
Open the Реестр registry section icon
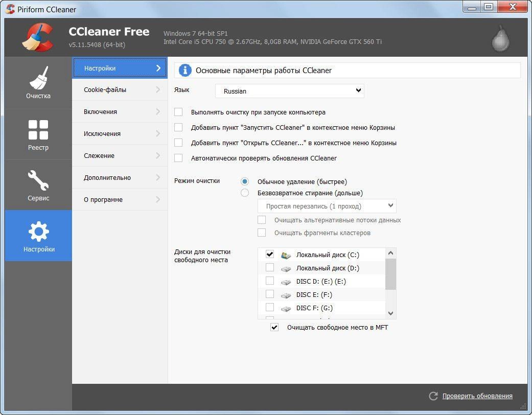coord(38,130)
